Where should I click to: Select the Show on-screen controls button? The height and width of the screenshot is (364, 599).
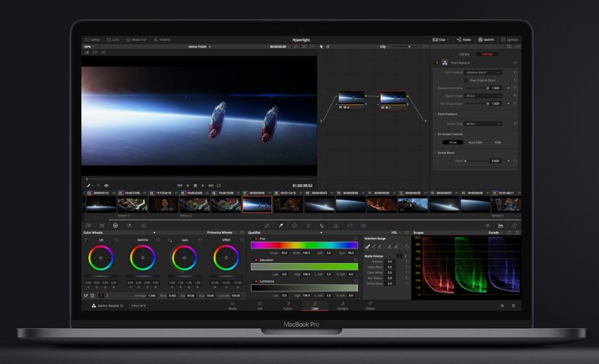coord(453,142)
